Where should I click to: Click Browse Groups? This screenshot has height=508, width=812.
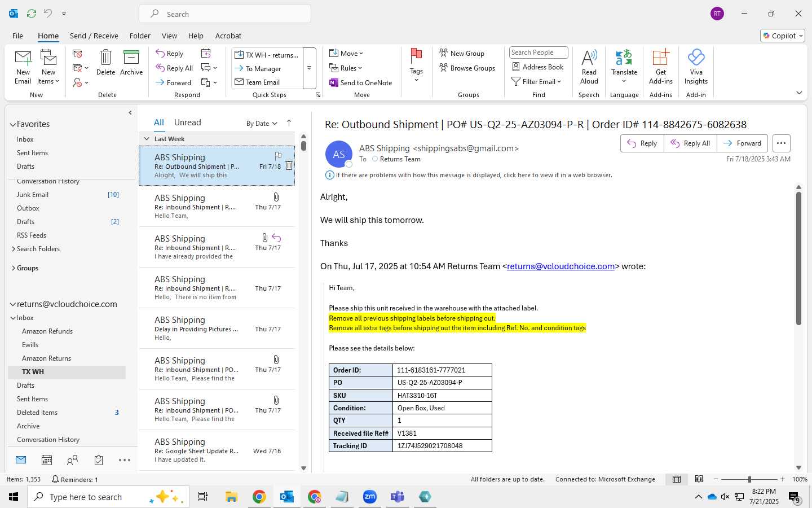pyautogui.click(x=467, y=68)
